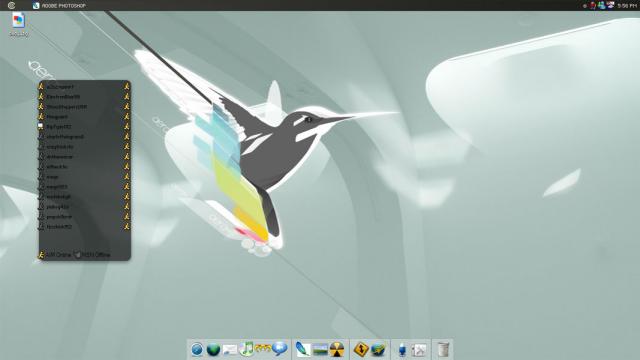Image resolution: width=640 pixels, height=360 pixels.
Task: Click the red icon in system tray
Action: click(593, 5)
